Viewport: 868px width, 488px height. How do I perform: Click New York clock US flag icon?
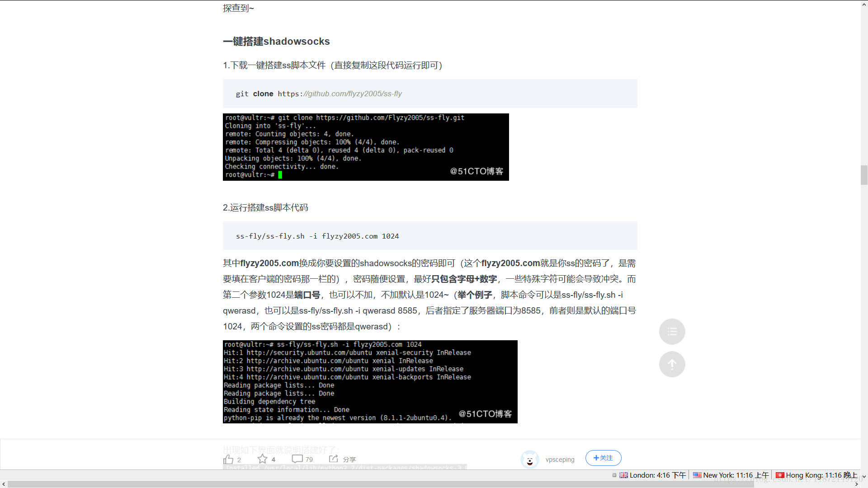[x=697, y=475]
